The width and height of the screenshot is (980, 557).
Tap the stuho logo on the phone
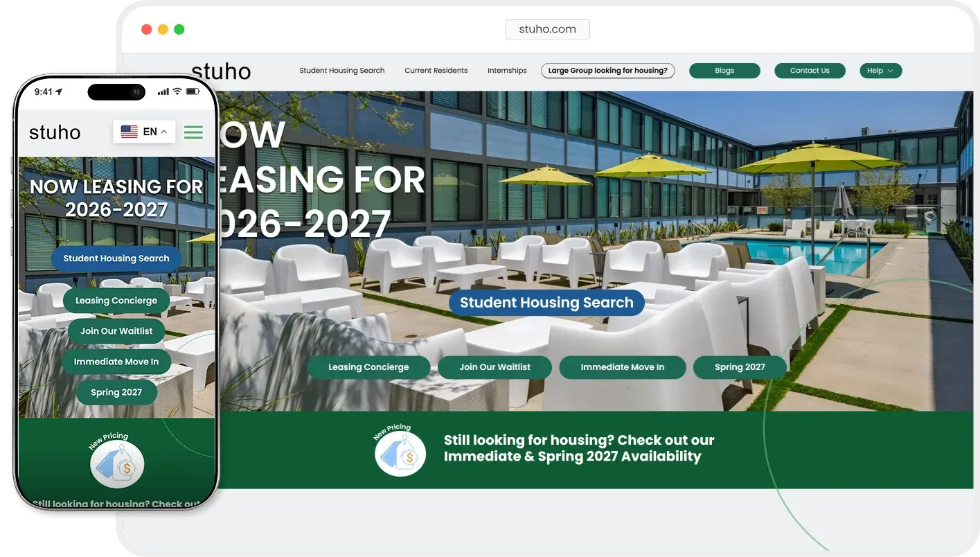(x=55, y=132)
